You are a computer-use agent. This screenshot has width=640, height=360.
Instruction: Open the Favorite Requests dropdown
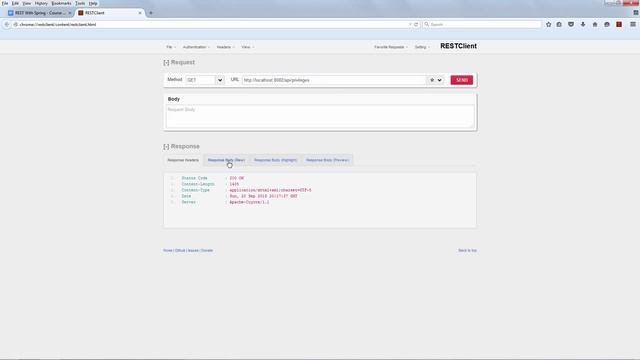pos(391,47)
